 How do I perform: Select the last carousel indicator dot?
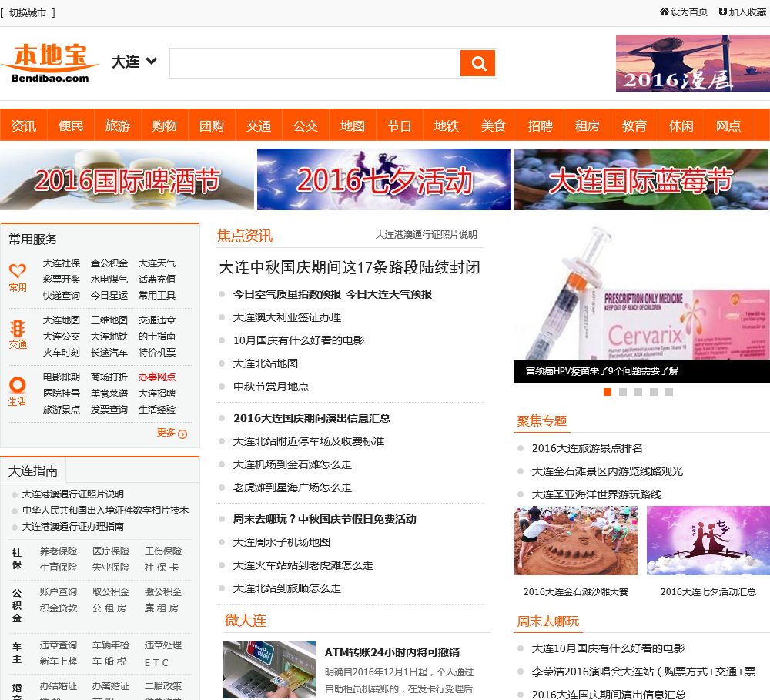[x=669, y=392]
